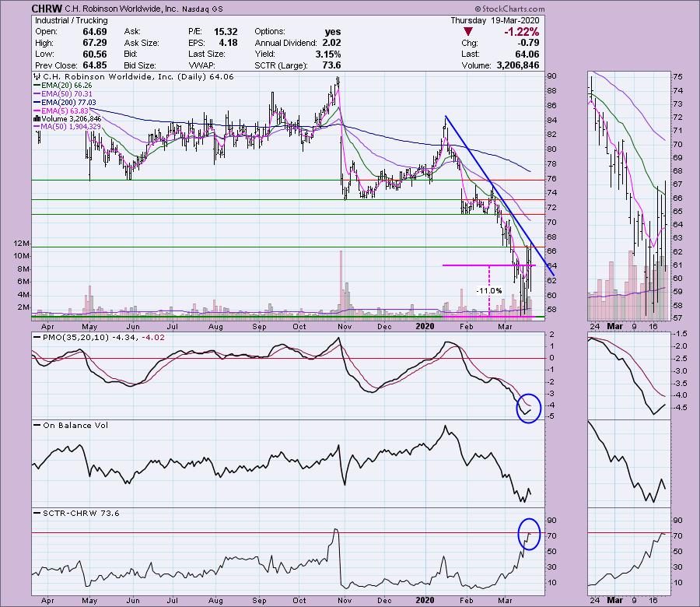Image resolution: width=700 pixels, height=607 pixels.
Task: Click the Open value 64.69
Action: pos(95,32)
